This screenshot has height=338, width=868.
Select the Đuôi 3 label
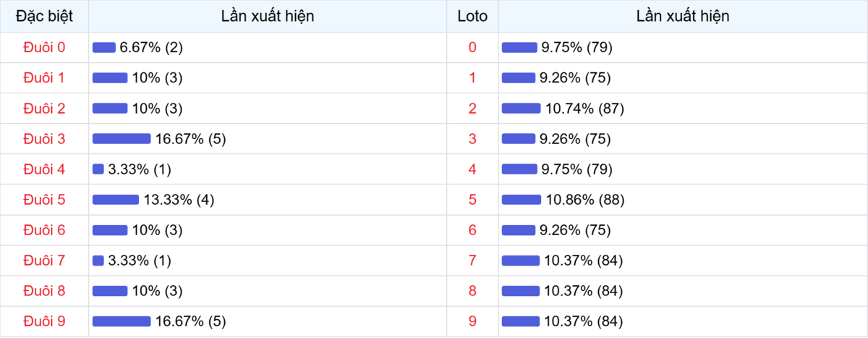[44, 139]
